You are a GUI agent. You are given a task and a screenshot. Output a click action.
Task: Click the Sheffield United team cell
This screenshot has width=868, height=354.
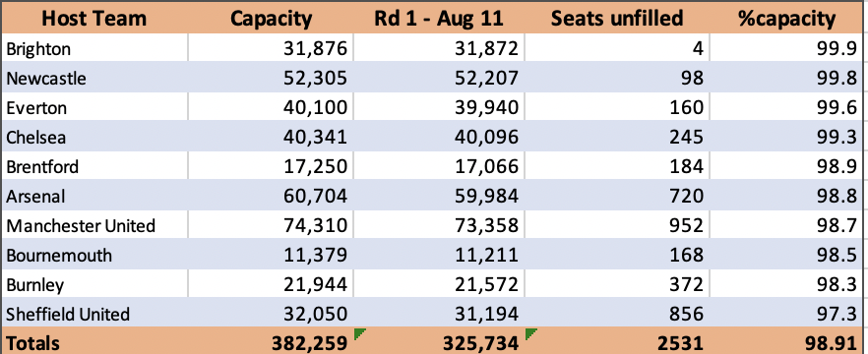coord(94,315)
